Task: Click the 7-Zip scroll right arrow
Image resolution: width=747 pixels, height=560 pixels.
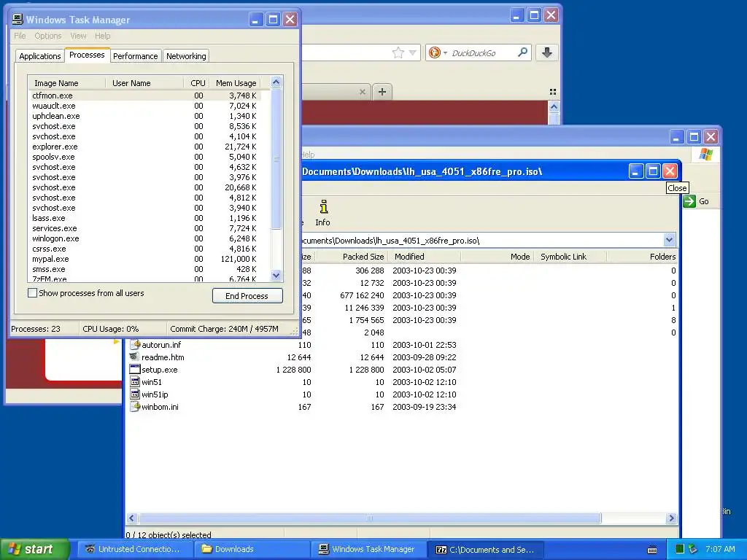Action: pos(671,518)
